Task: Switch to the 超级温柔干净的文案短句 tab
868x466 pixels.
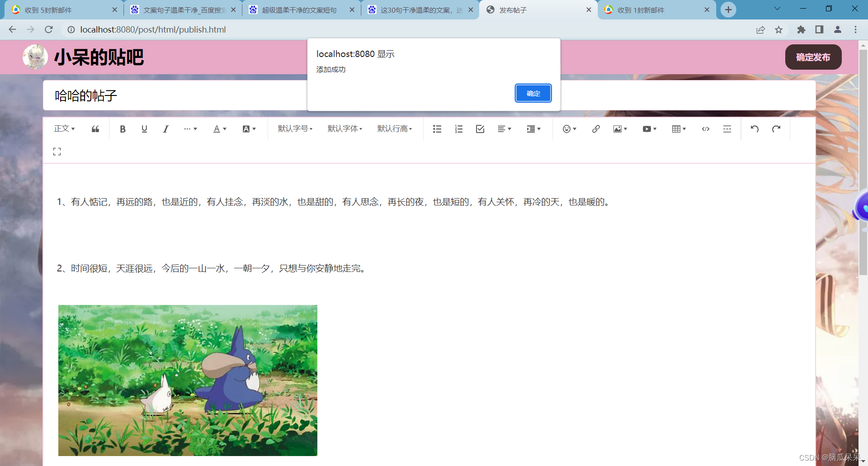Action: tap(301, 10)
